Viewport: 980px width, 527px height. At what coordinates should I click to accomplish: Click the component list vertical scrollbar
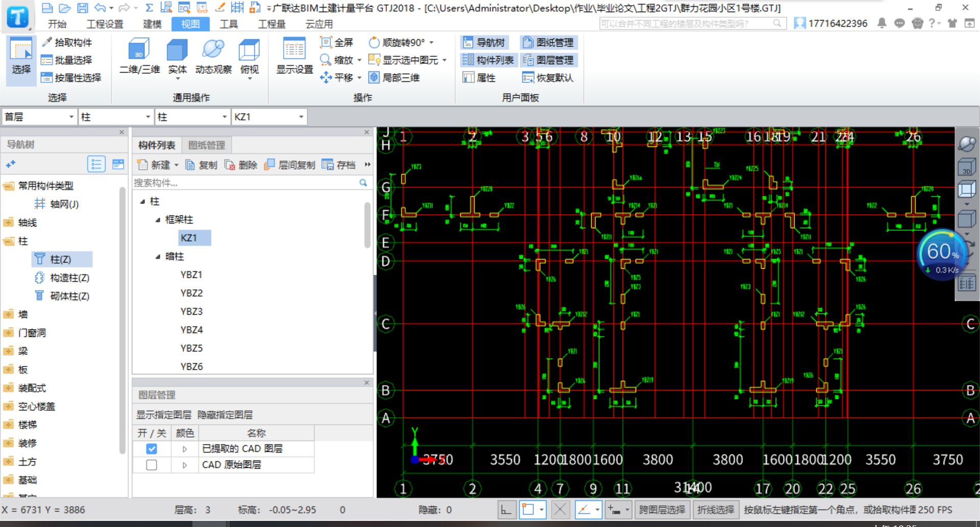click(x=367, y=225)
